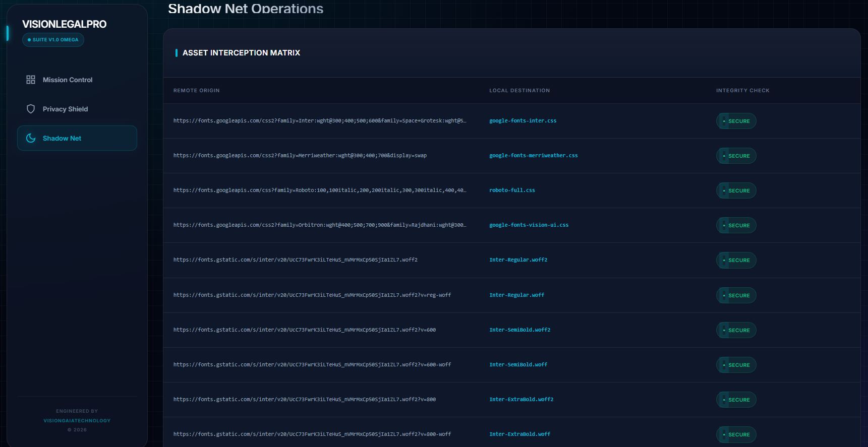Click the LOCAL DESTINATION column header

coord(519,91)
